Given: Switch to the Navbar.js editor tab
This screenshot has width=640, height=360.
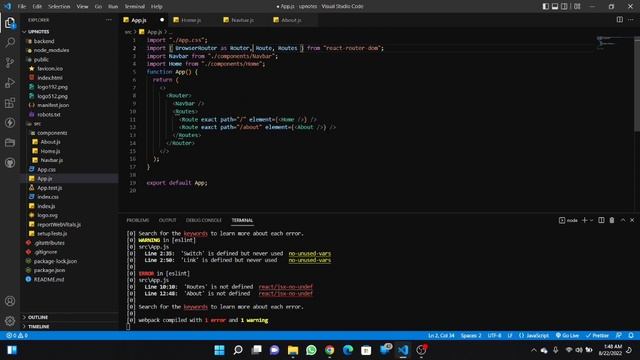Looking at the screenshot, I should pos(243,20).
